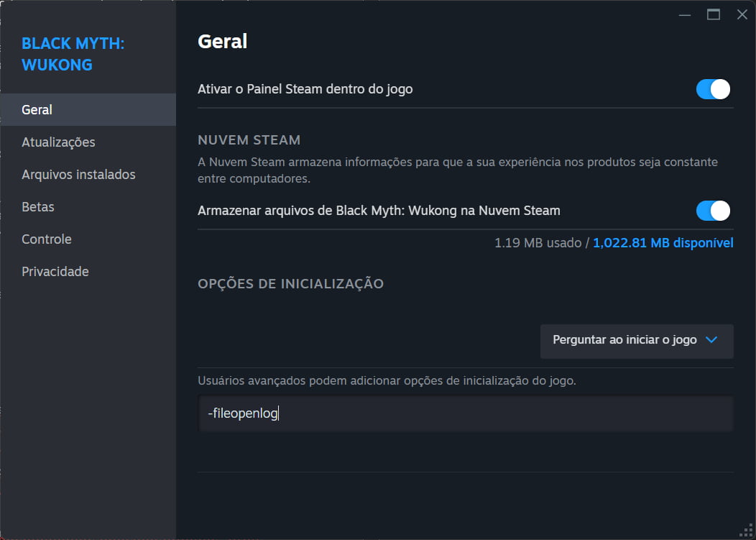Click the 'OPÇÕES DE INICIALIZAÇÃO' heading

[291, 284]
